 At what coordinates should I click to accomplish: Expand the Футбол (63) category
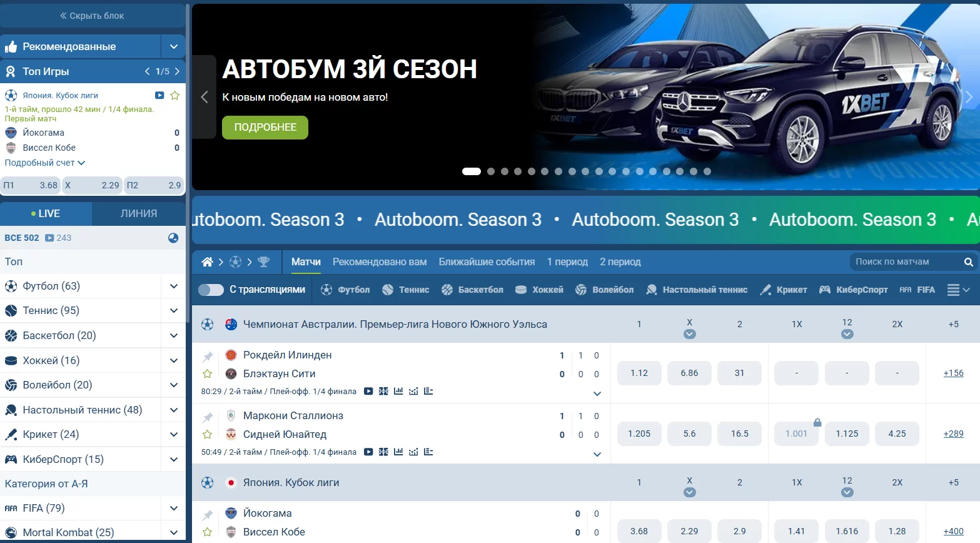173,286
